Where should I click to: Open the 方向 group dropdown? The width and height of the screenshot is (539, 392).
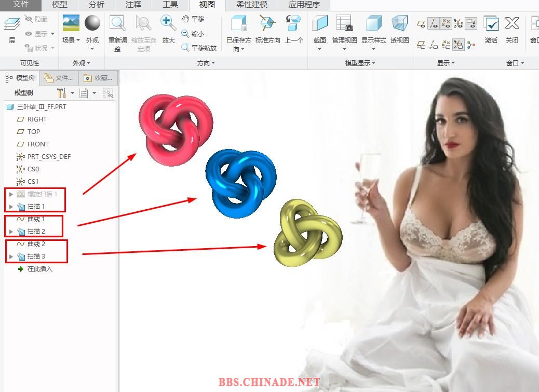(206, 63)
